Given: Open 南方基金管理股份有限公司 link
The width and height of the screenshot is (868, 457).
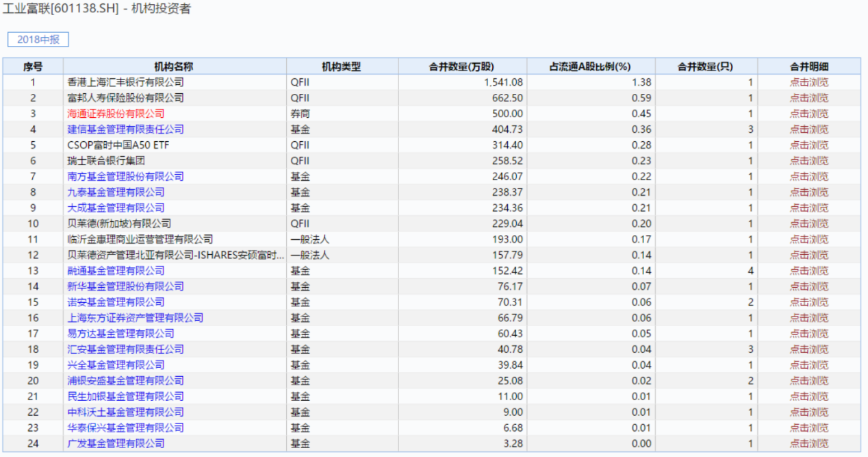Looking at the screenshot, I should [126, 177].
